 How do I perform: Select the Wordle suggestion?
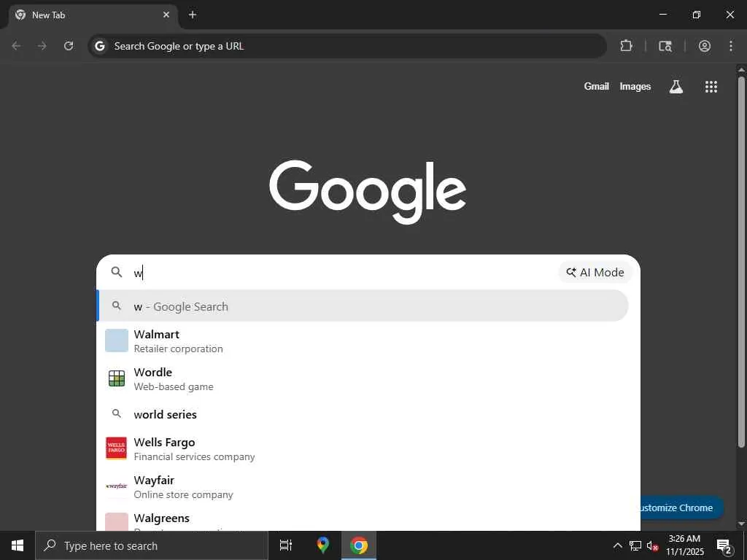(x=363, y=379)
